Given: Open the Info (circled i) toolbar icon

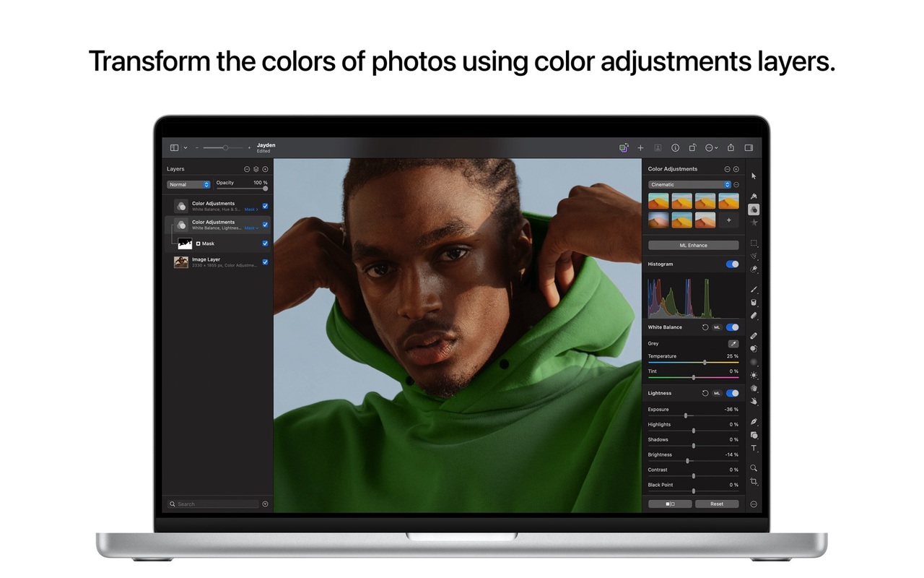Looking at the screenshot, I should [x=675, y=147].
